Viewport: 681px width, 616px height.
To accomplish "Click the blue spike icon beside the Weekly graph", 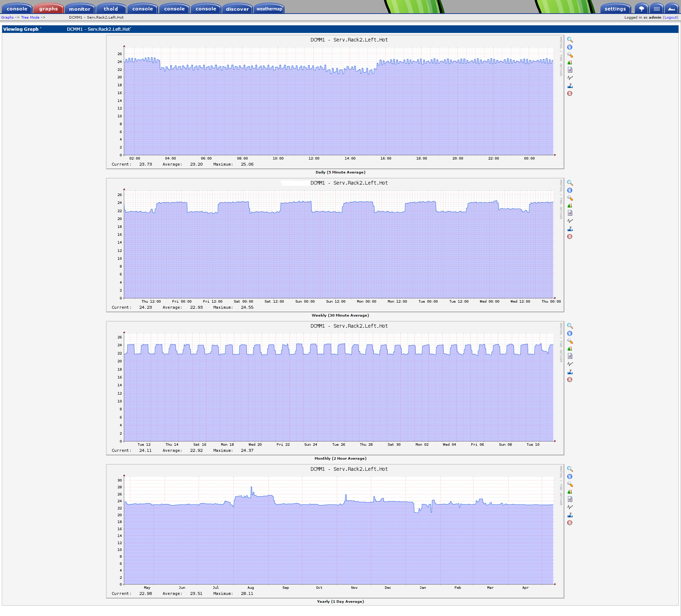I will pos(570,229).
